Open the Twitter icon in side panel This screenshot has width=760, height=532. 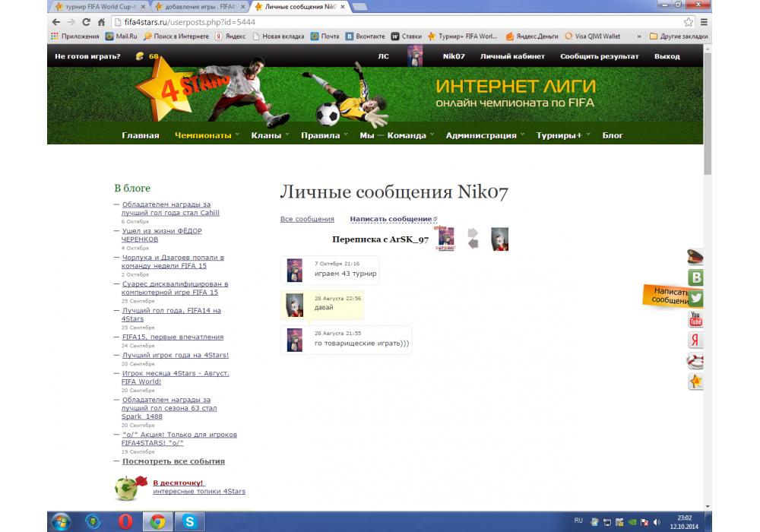695,299
